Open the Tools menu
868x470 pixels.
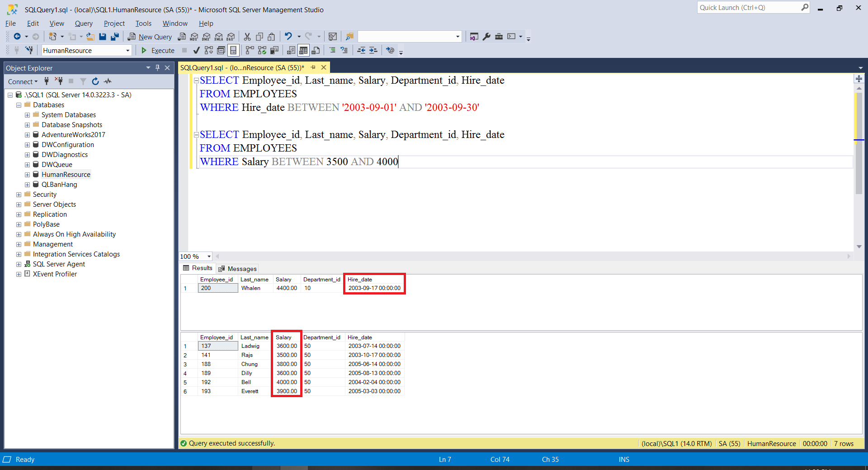[x=143, y=24]
